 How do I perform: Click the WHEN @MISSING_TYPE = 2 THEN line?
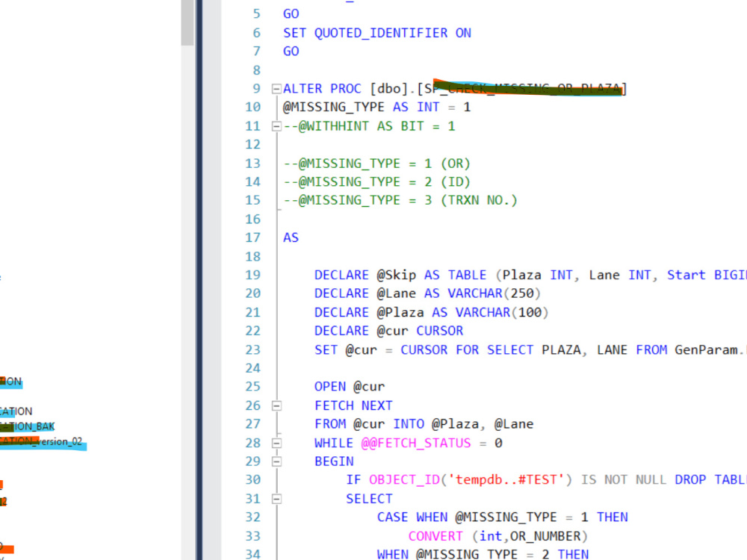pyautogui.click(x=483, y=554)
